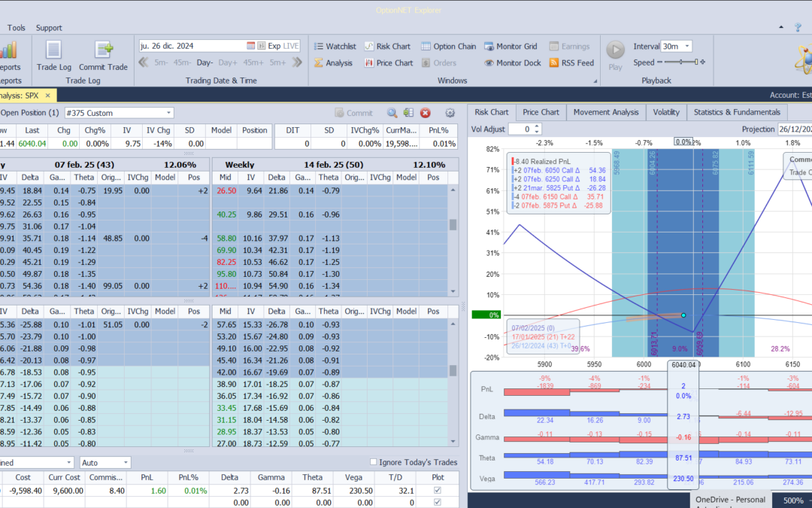Step back one day with Day- button
The image size is (812, 508).
click(x=205, y=62)
